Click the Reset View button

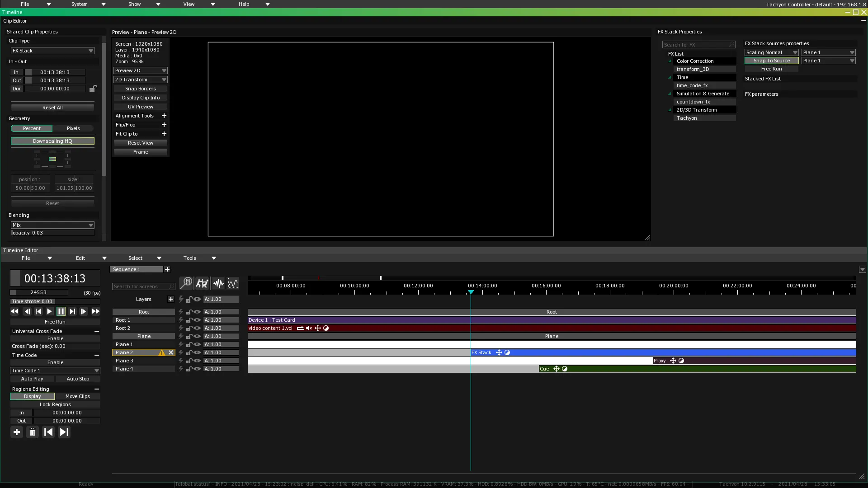pos(141,143)
